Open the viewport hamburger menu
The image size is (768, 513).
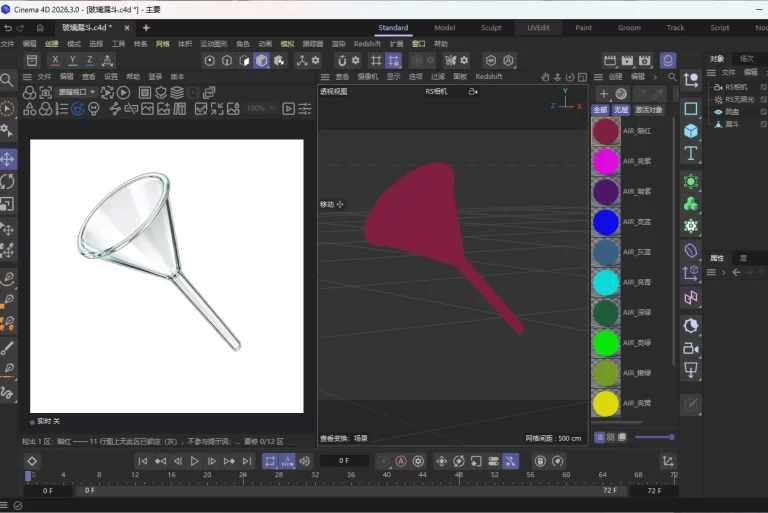point(325,77)
